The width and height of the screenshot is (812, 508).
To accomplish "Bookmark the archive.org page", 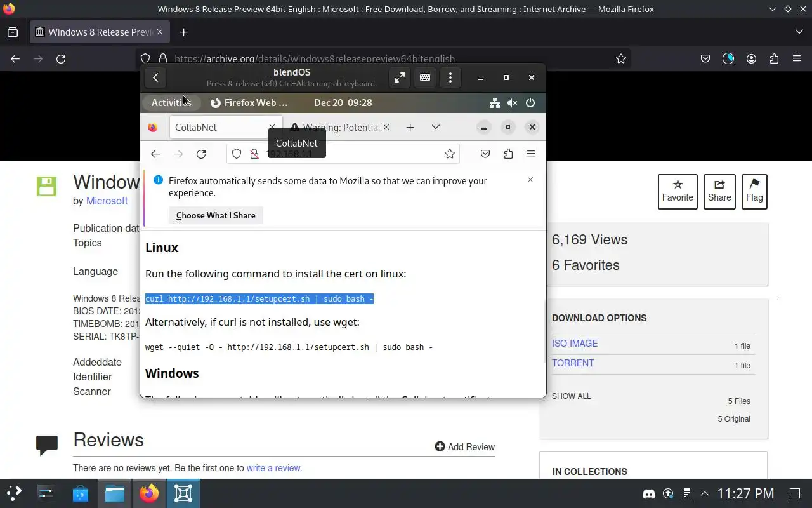I will point(621,58).
